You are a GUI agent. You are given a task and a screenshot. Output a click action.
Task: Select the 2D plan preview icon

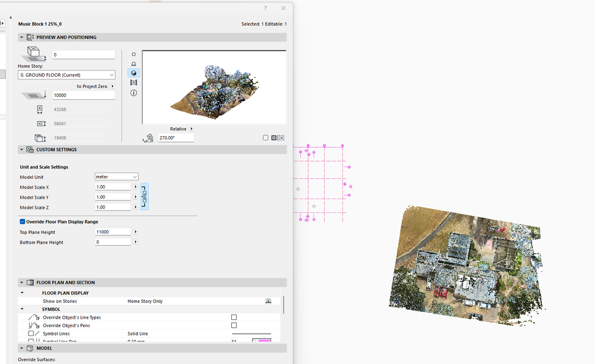[x=133, y=55]
